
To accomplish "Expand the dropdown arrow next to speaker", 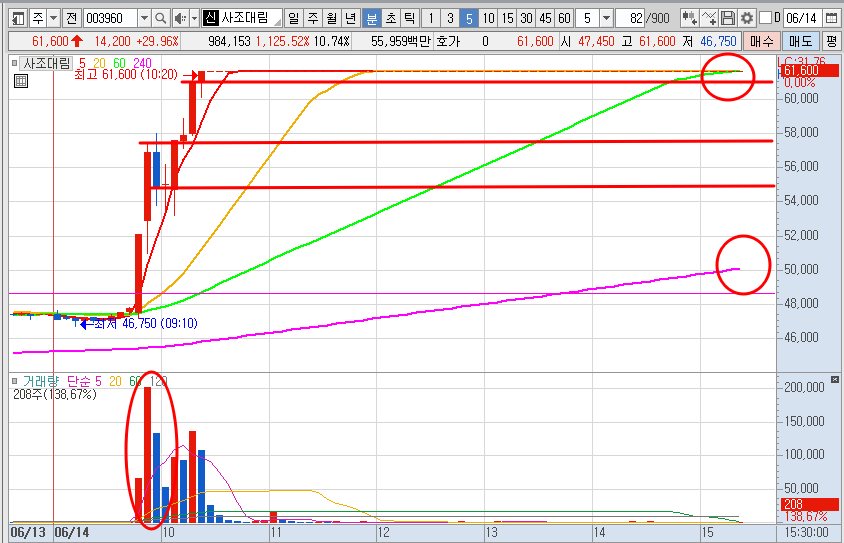I will [195, 18].
